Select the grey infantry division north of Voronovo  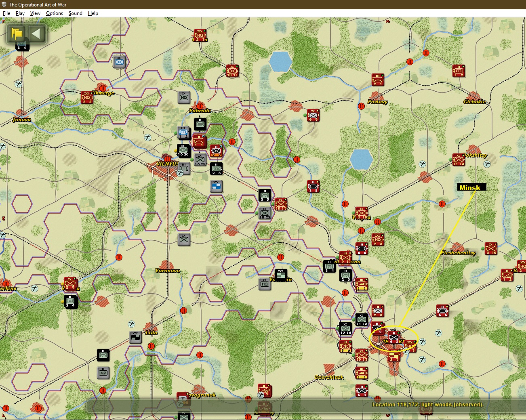coord(184,239)
